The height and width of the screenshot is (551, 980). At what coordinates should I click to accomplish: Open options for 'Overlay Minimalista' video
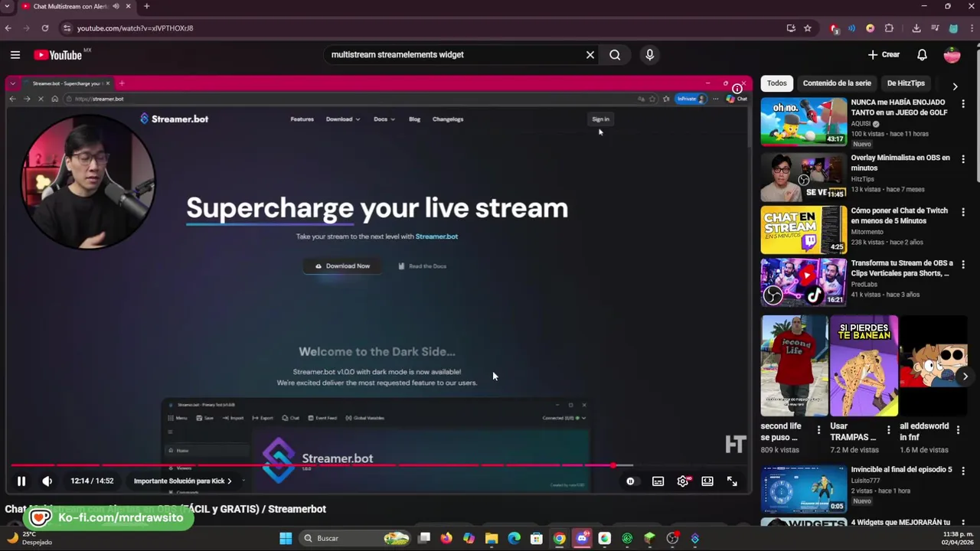963,160
